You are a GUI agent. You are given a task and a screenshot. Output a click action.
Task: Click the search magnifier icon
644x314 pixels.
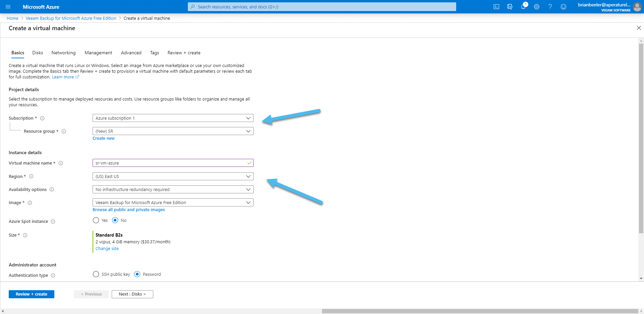(193, 7)
